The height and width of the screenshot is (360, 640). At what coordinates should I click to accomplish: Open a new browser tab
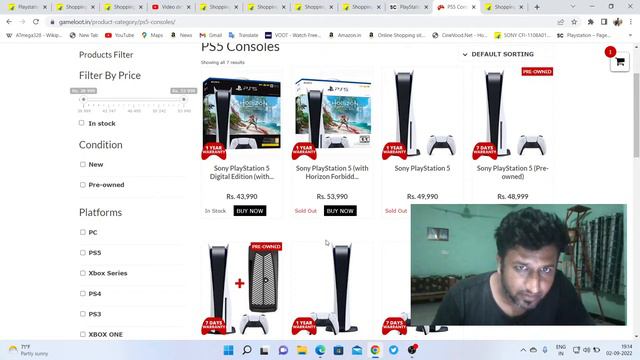(537, 7)
